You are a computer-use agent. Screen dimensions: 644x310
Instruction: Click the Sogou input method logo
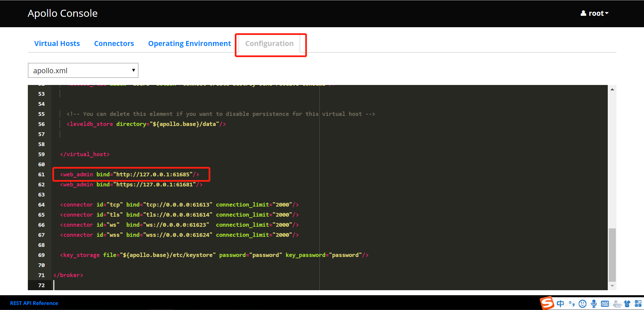pos(547,303)
